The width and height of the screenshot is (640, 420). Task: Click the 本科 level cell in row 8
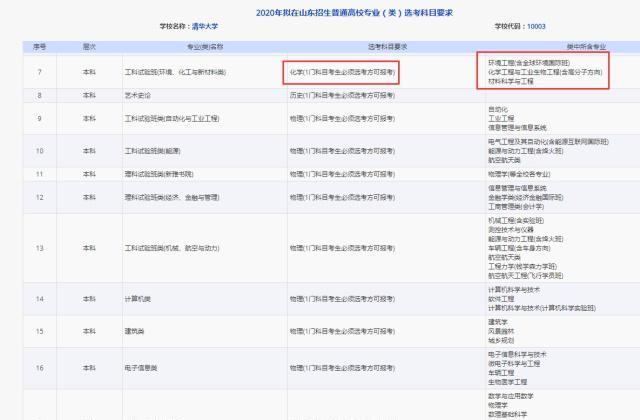point(89,96)
